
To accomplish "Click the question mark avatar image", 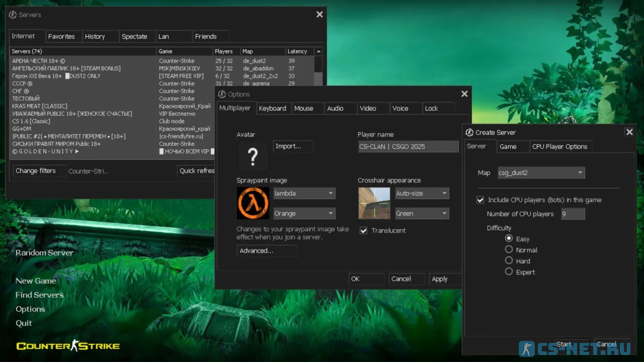I will [x=253, y=156].
